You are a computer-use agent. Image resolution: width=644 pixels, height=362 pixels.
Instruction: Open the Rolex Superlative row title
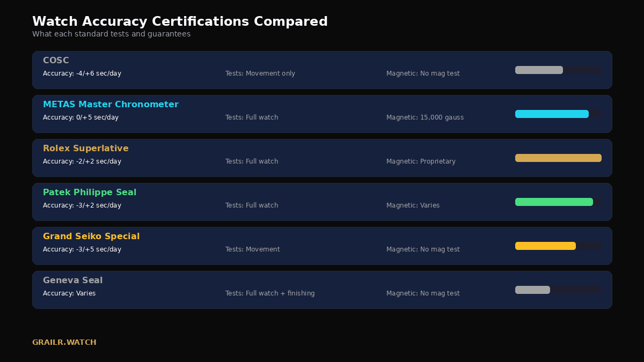(x=86, y=149)
